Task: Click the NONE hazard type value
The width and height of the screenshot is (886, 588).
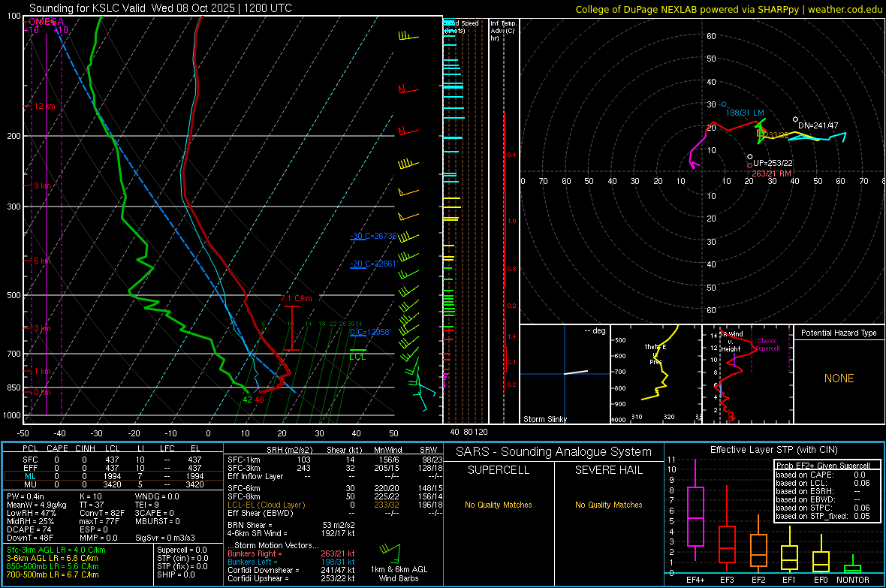Action: pyautogui.click(x=839, y=378)
